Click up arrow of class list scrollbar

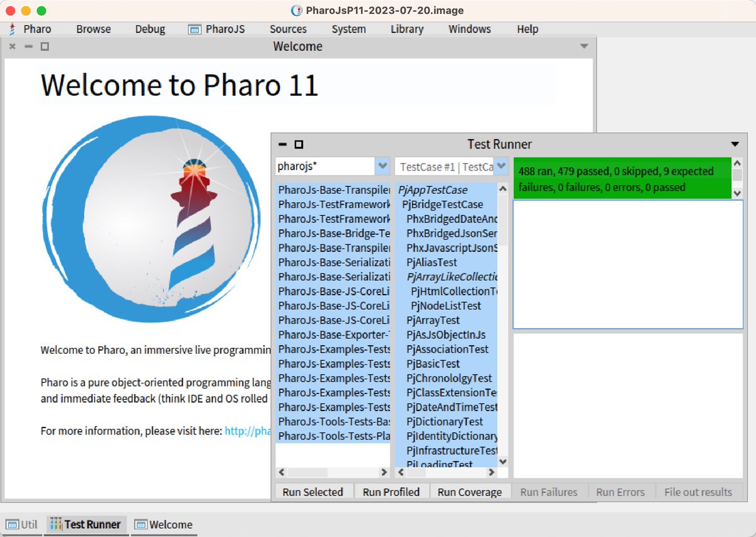click(503, 188)
